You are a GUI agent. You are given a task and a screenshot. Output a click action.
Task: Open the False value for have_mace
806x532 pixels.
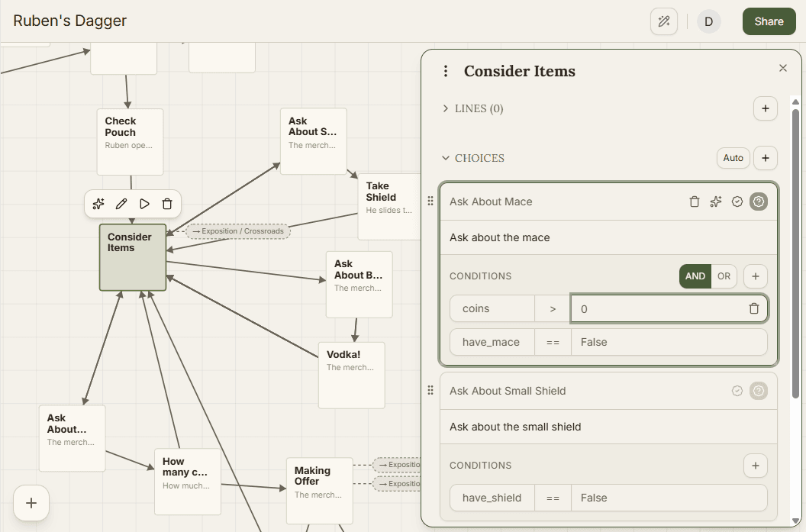tap(669, 343)
